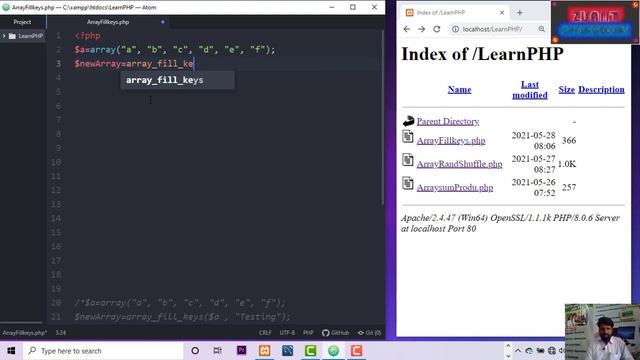Image resolution: width=640 pixels, height=360 pixels.
Task: Open red Camtasia recorder taskbar icon
Action: [x=356, y=350]
